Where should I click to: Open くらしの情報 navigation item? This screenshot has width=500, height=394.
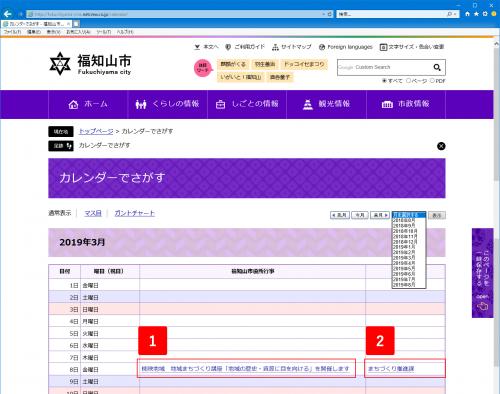(167, 104)
